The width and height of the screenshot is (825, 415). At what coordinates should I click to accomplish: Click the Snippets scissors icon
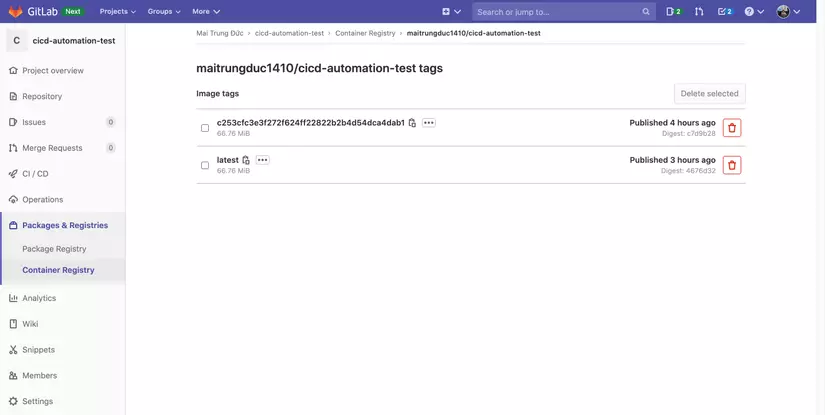tap(13, 350)
